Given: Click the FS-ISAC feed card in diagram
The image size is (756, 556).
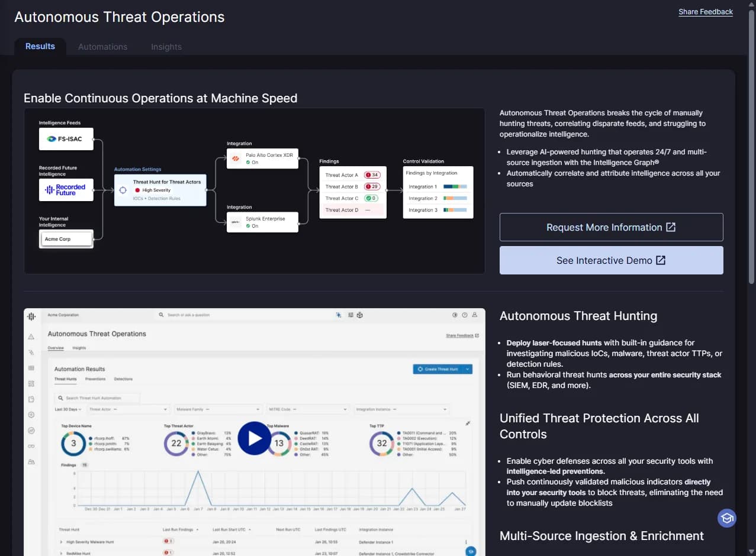Looking at the screenshot, I should click(66, 138).
